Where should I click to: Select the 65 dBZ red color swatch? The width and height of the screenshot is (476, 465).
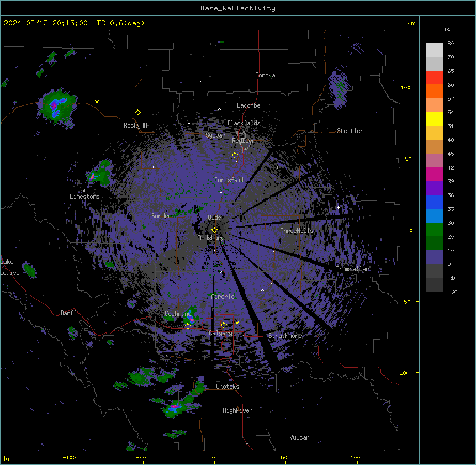pyautogui.click(x=434, y=77)
